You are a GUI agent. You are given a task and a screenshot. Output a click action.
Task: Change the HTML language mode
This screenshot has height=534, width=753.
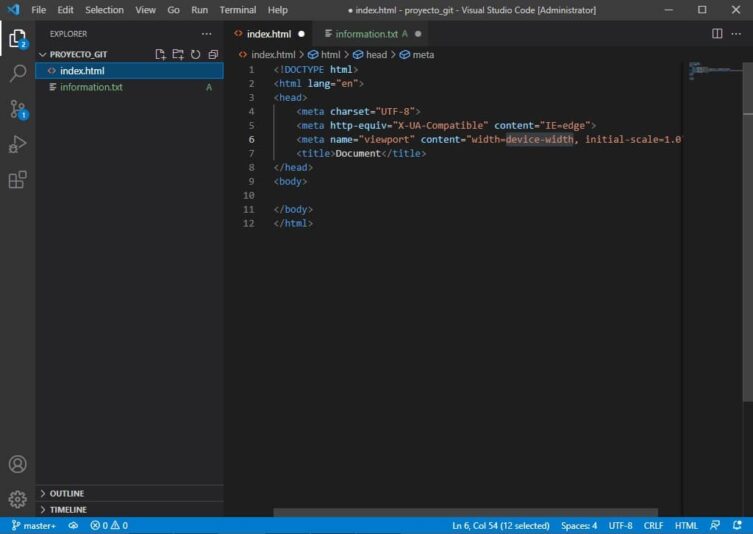[x=686, y=525]
